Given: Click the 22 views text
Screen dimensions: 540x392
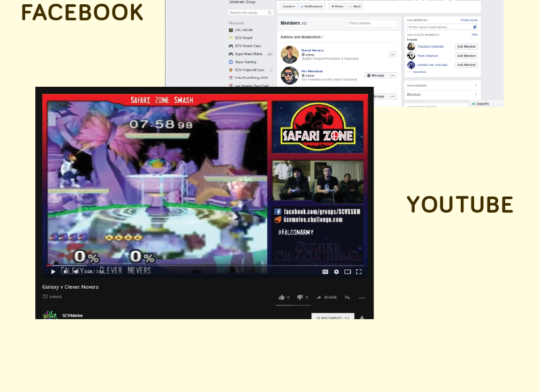Looking at the screenshot, I should pyautogui.click(x=52, y=296).
